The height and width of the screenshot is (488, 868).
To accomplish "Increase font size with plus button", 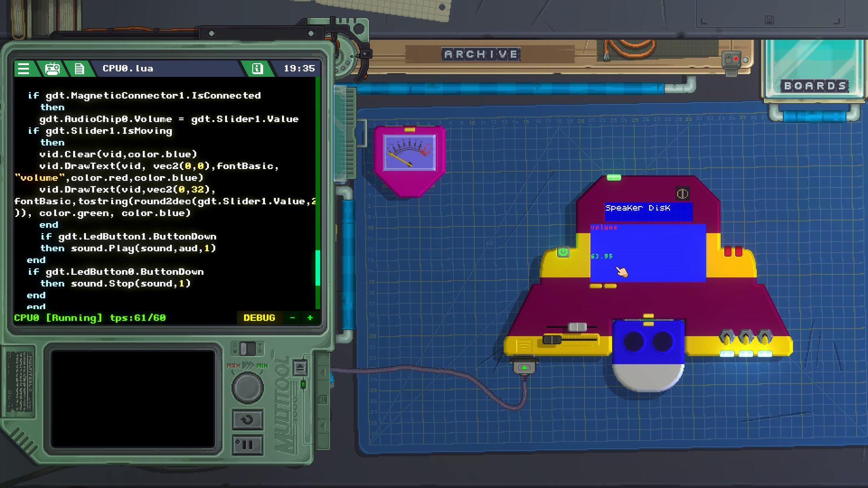I will 310,318.
